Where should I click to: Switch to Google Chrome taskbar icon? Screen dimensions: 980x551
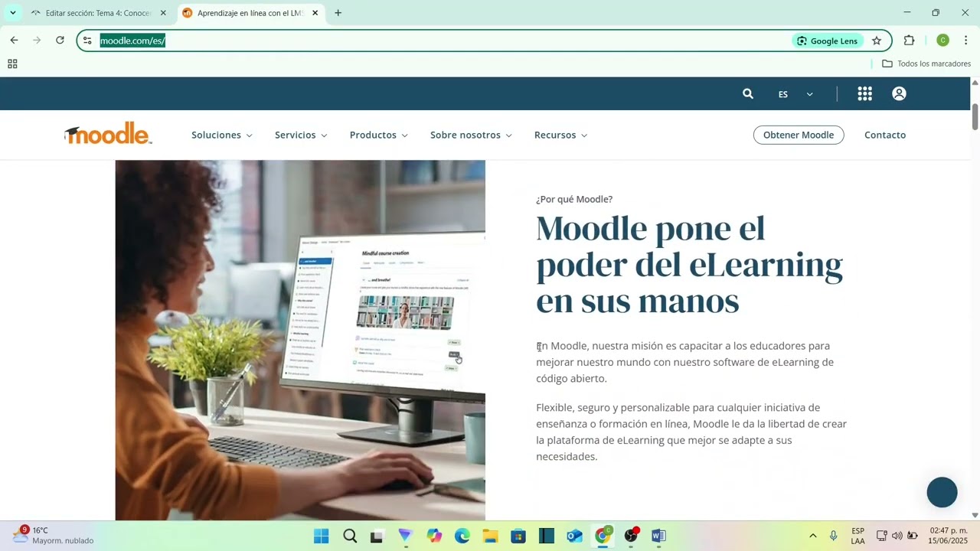[x=603, y=536]
